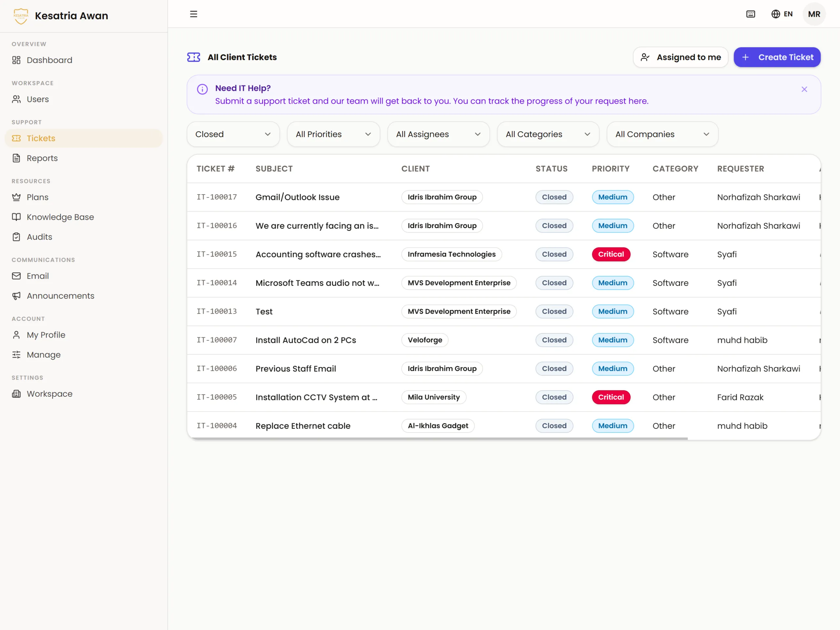The image size is (840, 630).
Task: Click subject Replace Ethernet cable
Action: click(x=303, y=426)
